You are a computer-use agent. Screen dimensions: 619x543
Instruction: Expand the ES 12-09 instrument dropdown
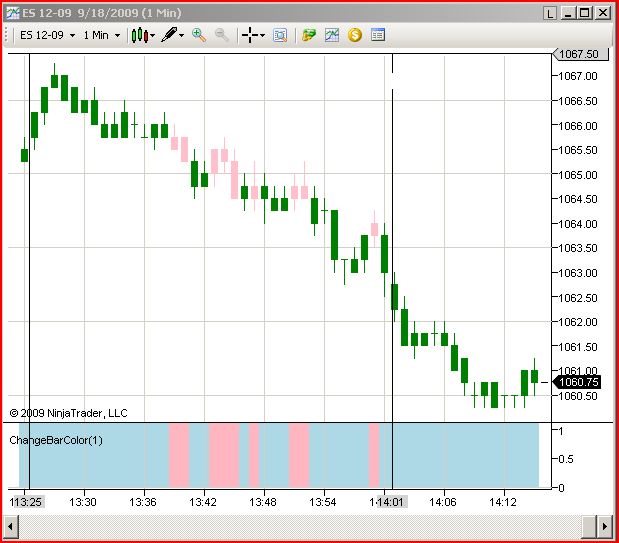[x=72, y=36]
